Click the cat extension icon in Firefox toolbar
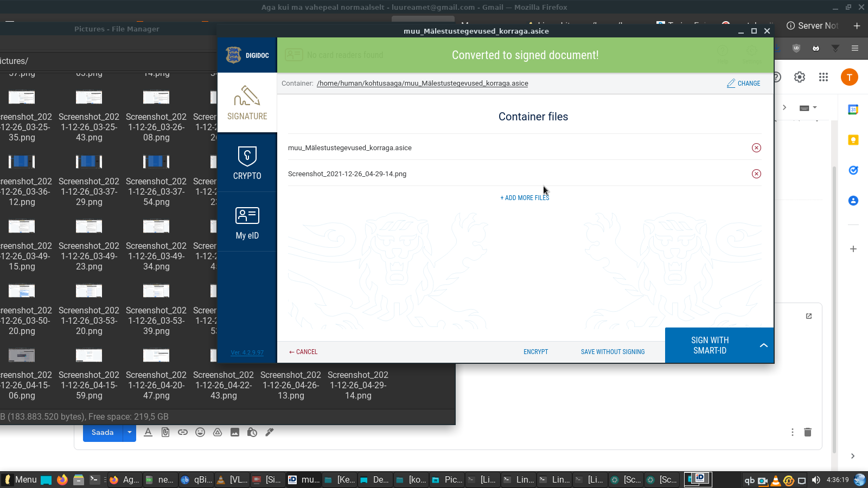The width and height of the screenshot is (868, 488). pos(816,48)
